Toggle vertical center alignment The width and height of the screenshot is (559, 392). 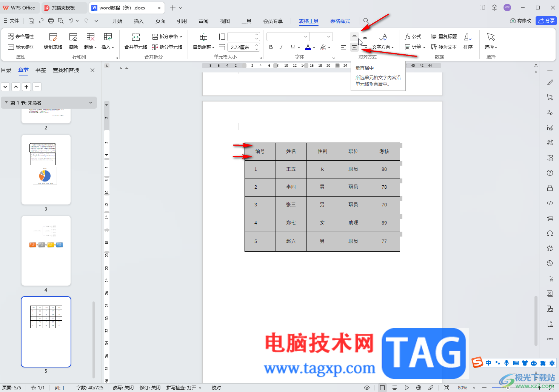(x=354, y=37)
